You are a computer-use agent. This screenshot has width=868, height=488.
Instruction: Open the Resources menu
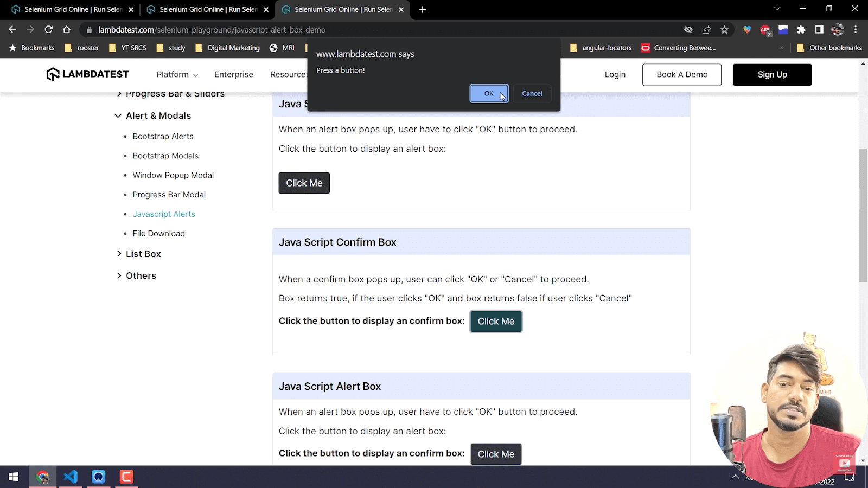289,74
